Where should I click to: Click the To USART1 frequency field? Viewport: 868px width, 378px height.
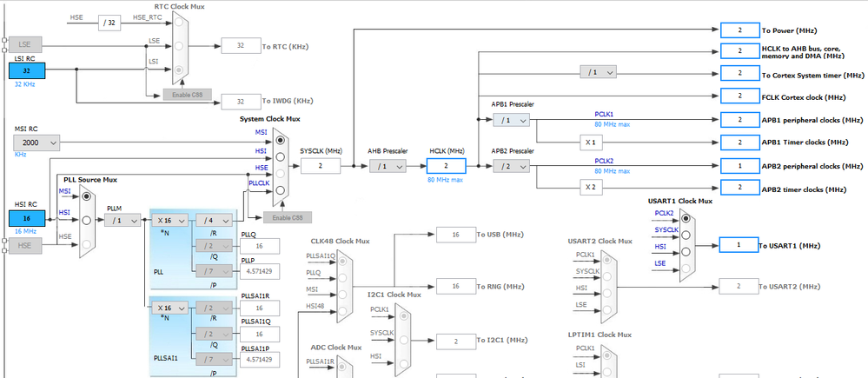pyautogui.click(x=739, y=245)
